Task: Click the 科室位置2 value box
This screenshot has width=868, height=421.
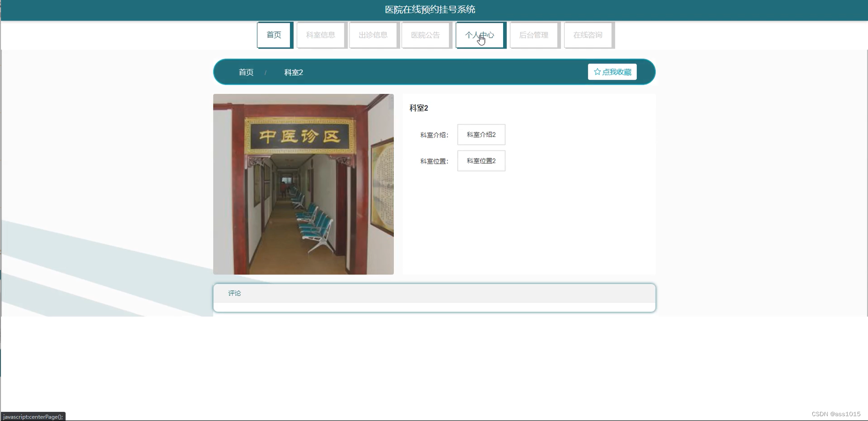Action: pos(481,161)
